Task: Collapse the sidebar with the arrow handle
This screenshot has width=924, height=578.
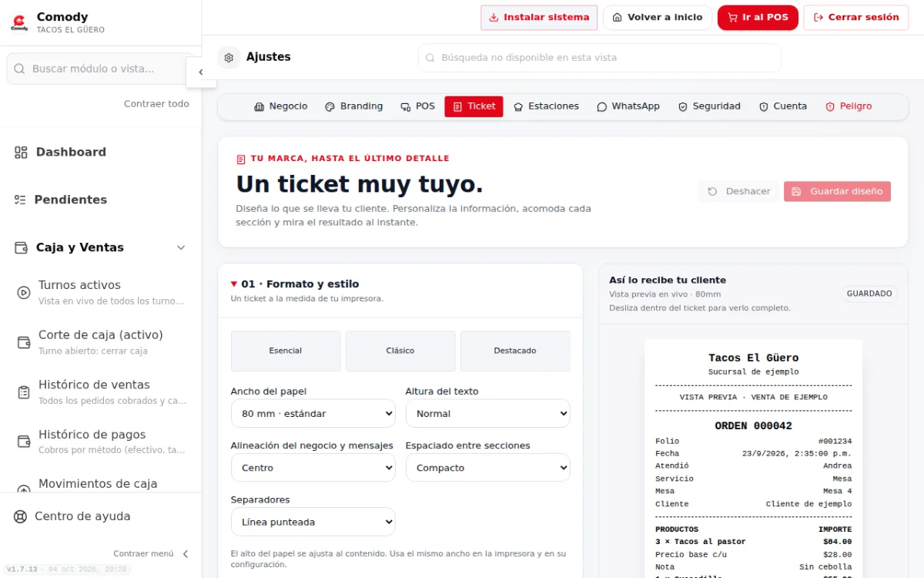Action: (x=200, y=72)
